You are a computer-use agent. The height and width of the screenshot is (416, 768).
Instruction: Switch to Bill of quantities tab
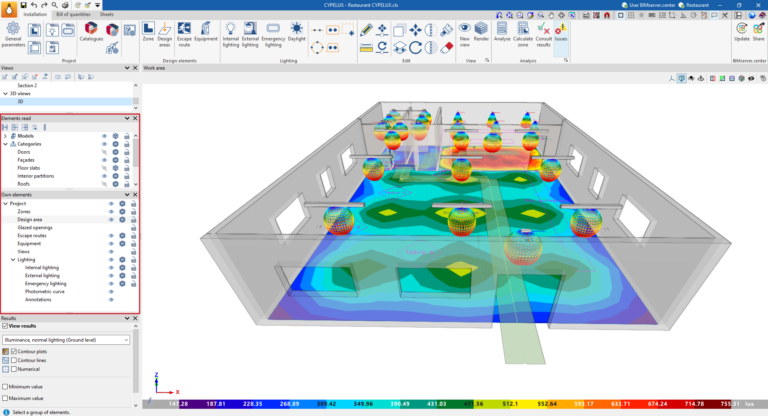tap(73, 14)
